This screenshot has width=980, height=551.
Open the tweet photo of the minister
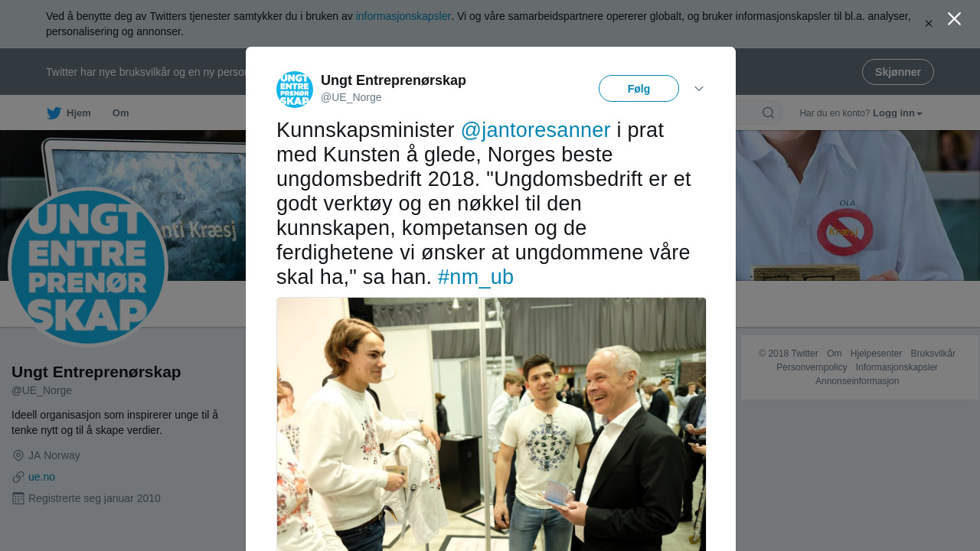pos(492,424)
